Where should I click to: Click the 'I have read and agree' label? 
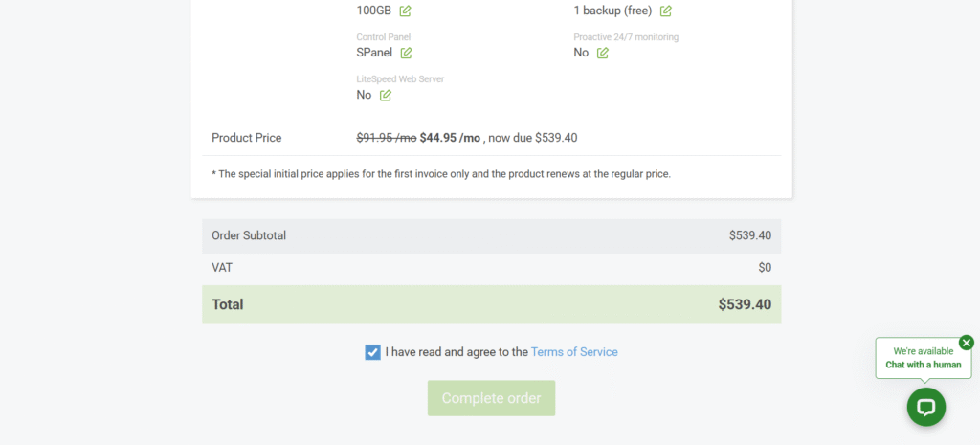(x=457, y=352)
